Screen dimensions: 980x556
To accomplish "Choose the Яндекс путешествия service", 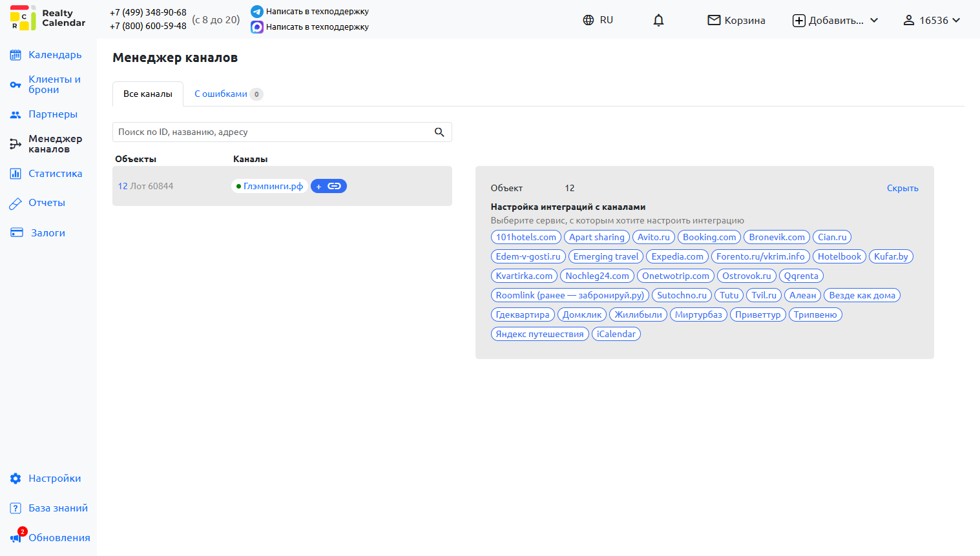I will tap(539, 334).
